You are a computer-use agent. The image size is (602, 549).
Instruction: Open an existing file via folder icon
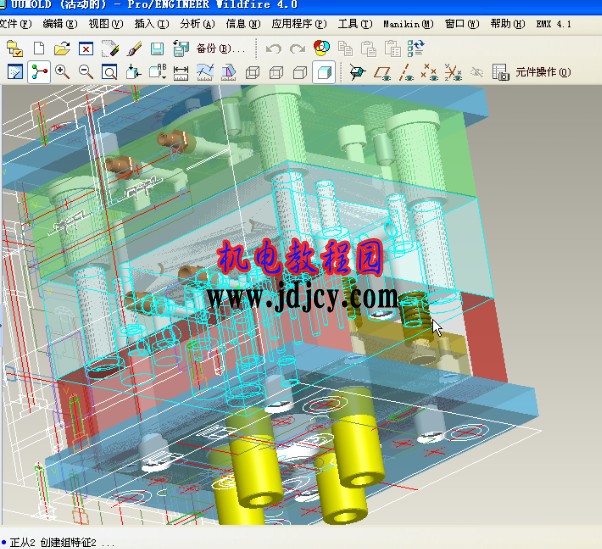point(62,49)
